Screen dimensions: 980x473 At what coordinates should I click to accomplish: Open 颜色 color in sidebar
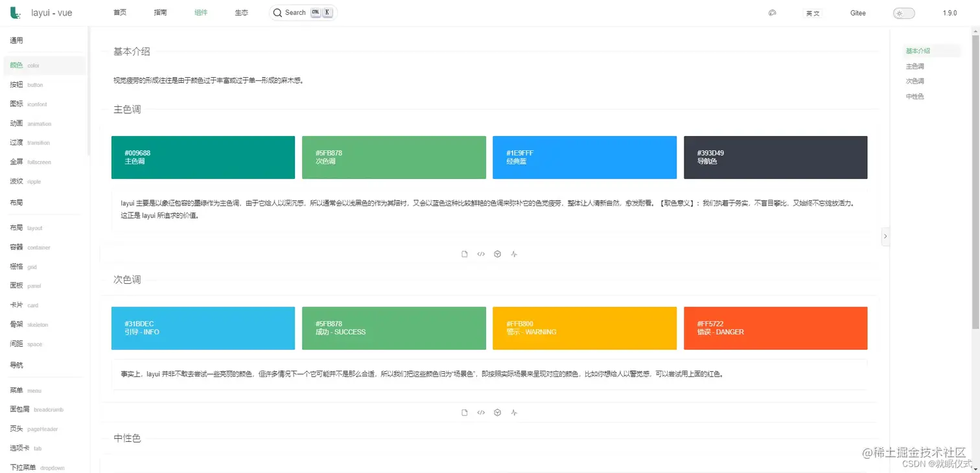tap(44, 65)
